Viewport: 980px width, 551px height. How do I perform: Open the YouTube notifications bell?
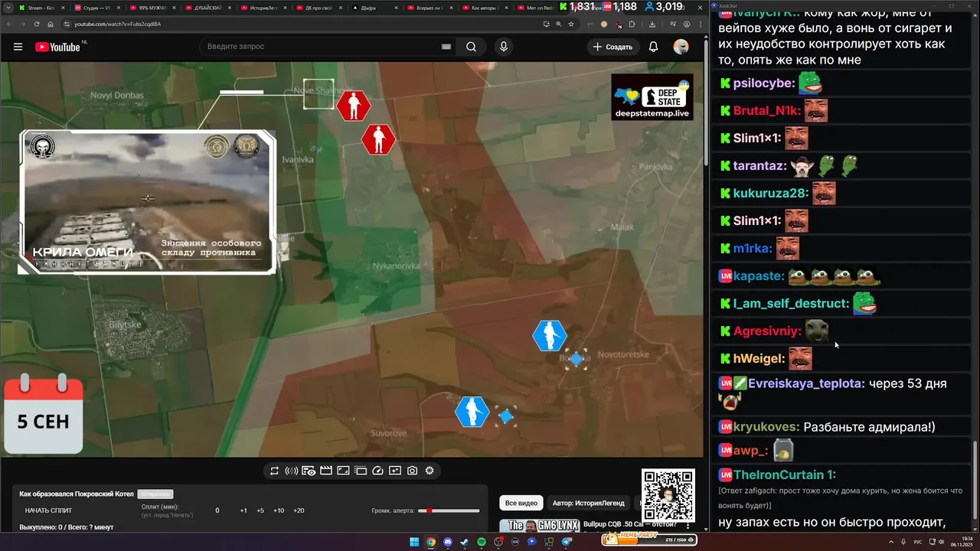tap(653, 47)
